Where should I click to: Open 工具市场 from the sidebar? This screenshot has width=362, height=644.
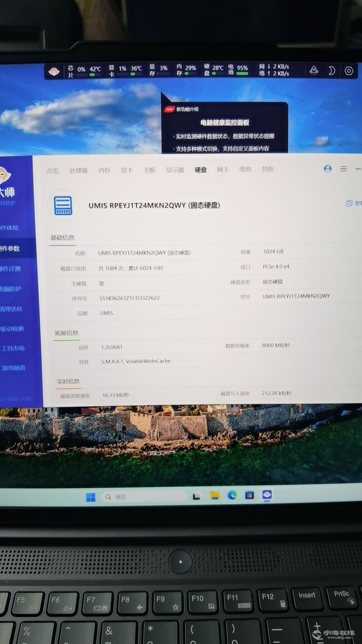click(x=13, y=348)
